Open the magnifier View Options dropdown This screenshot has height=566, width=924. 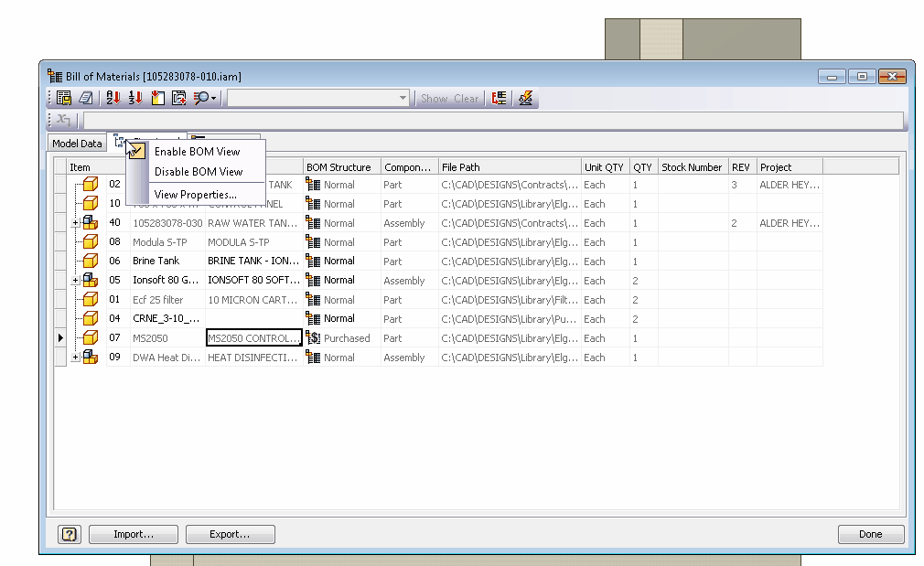tap(205, 98)
